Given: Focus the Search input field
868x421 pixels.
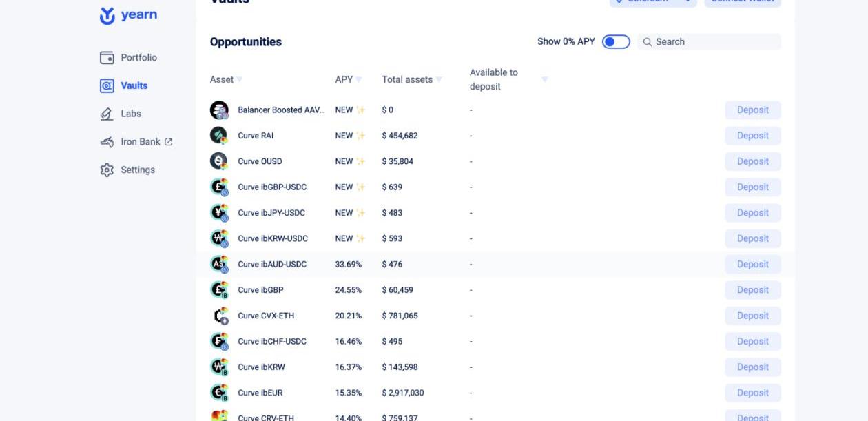Looking at the screenshot, I should tap(709, 42).
